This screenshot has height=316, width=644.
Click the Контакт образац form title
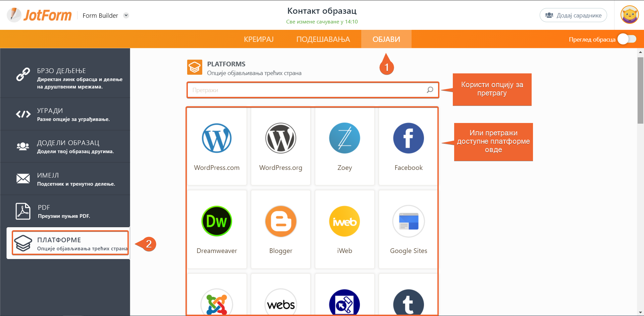322,11
